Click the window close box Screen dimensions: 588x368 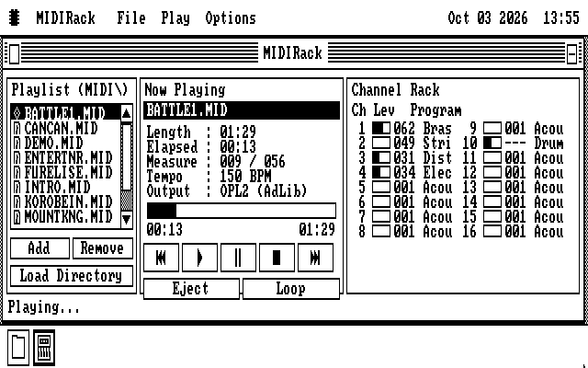pyautogui.click(x=14, y=53)
